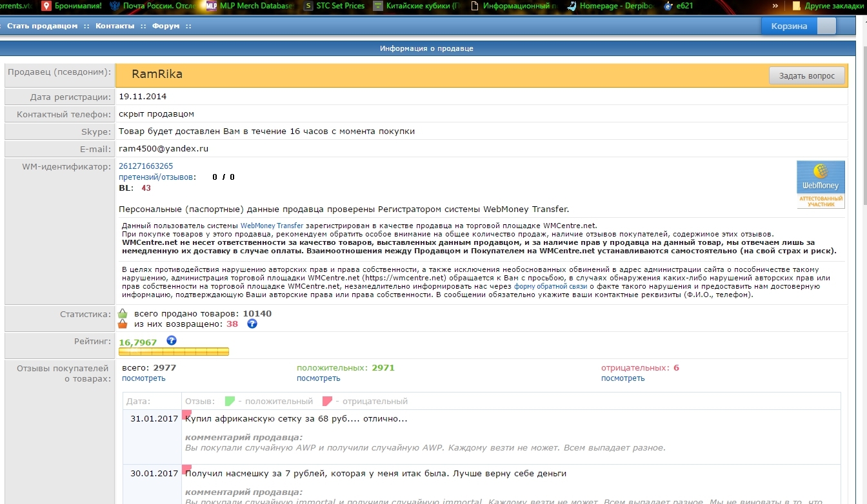
Task: Click the help icon beside returned count
Action: click(x=252, y=324)
